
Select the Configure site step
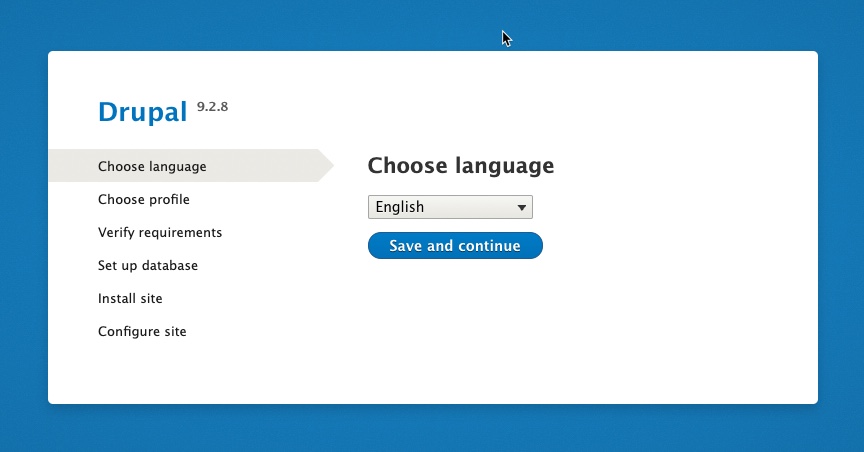point(142,331)
